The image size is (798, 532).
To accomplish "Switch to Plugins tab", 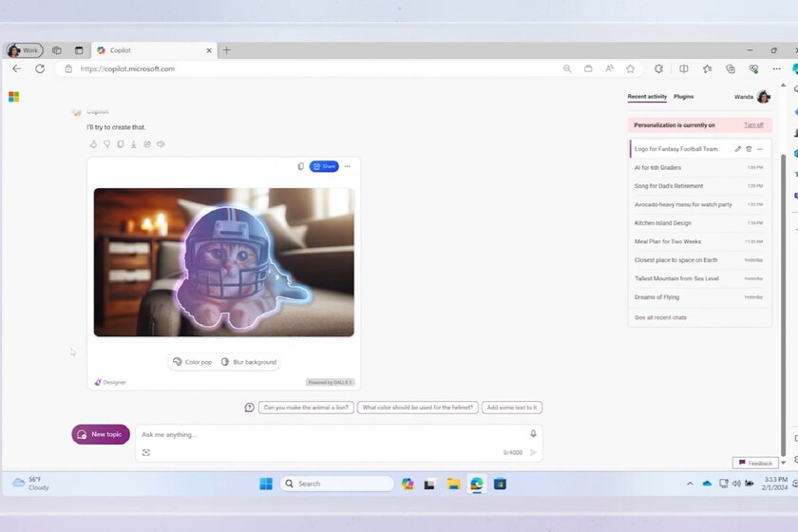I will click(683, 97).
